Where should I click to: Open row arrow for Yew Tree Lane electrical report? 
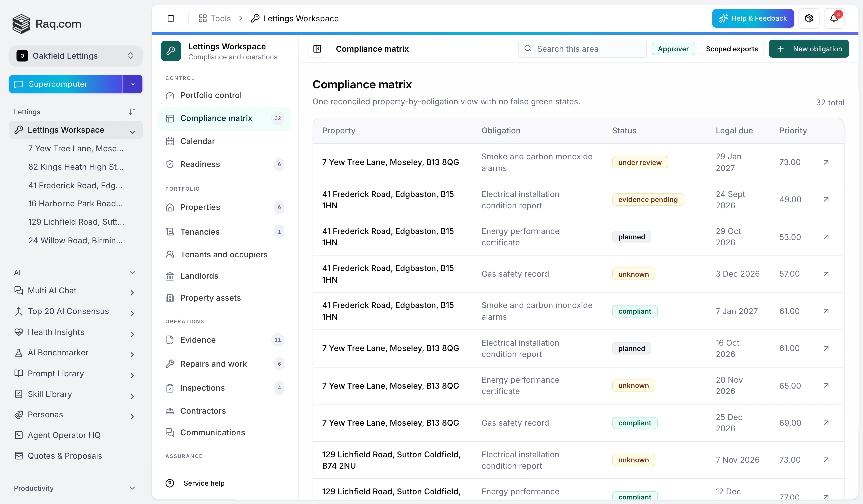pyautogui.click(x=826, y=348)
